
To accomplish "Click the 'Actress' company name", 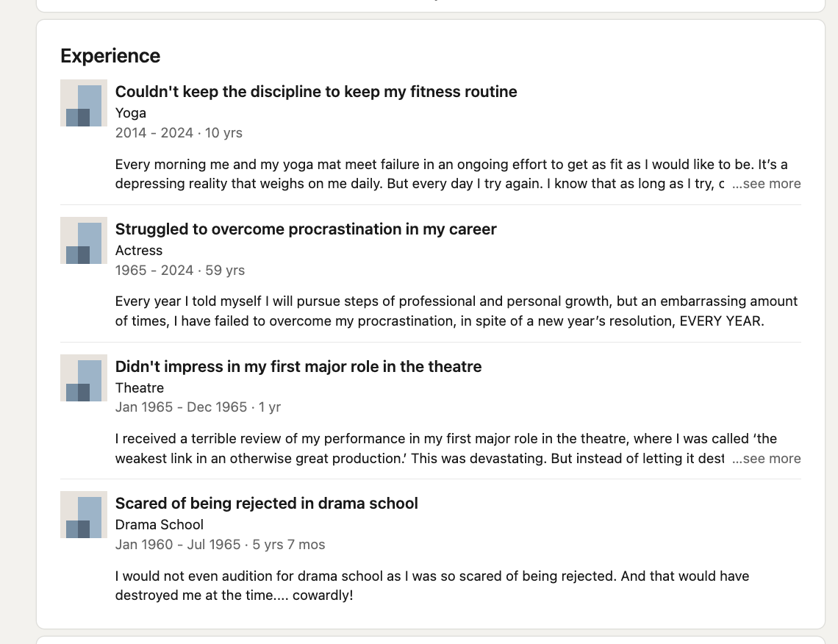I will [x=139, y=251].
